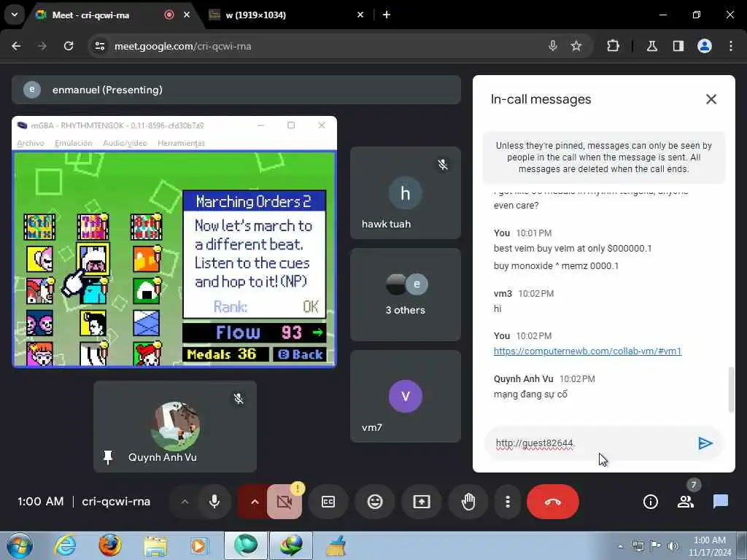Turn on the camera button
747x560 pixels.
(x=285, y=502)
